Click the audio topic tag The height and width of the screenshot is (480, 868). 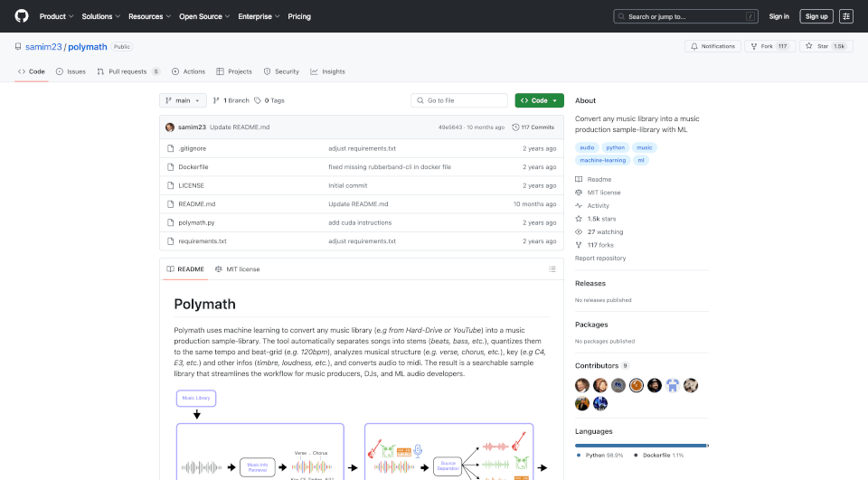(x=587, y=148)
